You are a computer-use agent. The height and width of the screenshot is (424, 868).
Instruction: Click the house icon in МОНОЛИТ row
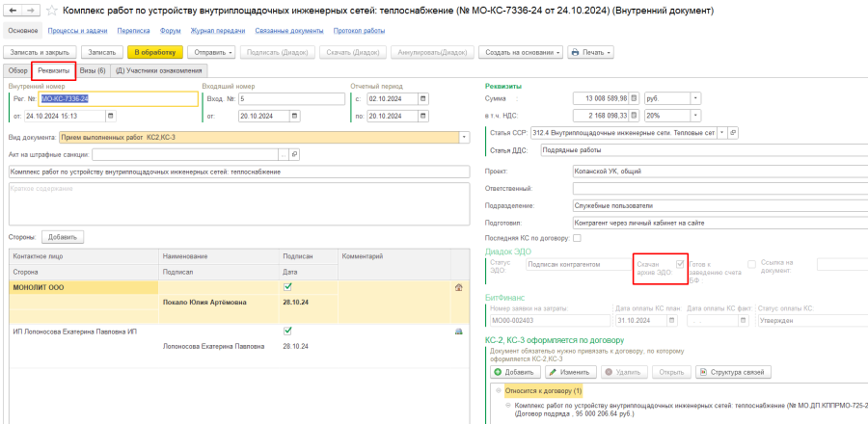pos(472,287)
